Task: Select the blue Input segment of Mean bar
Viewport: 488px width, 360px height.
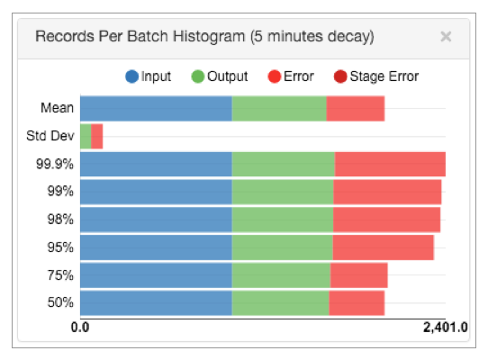Action: [156, 108]
